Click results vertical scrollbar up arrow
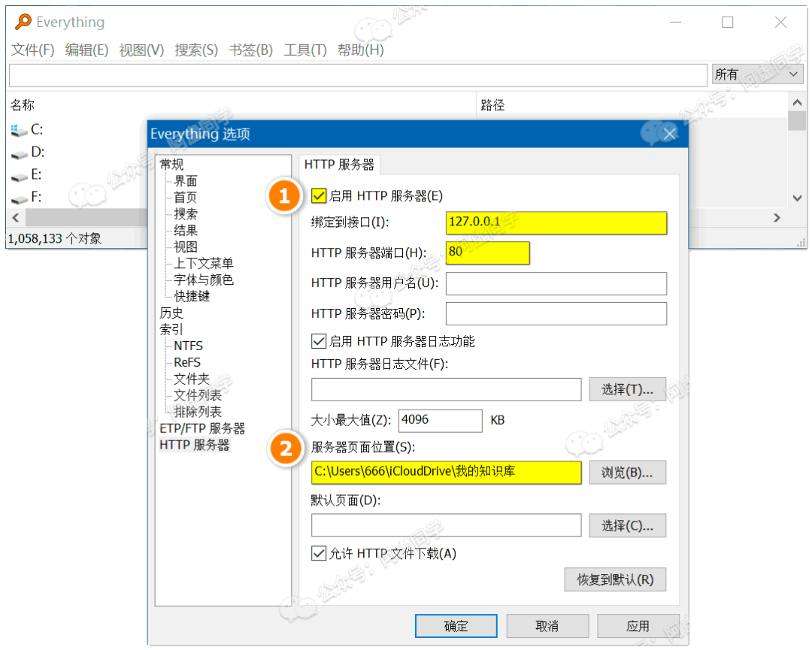The image size is (812, 650). [797, 102]
